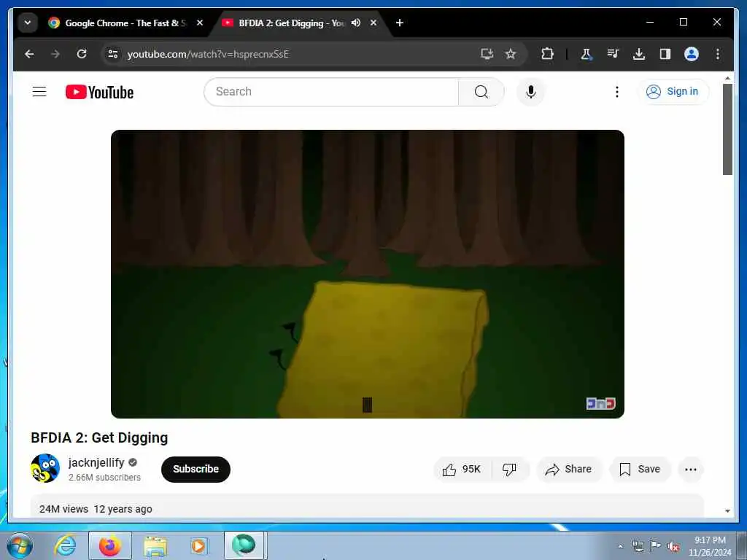
Task: Click the Sign in button
Action: tap(673, 91)
